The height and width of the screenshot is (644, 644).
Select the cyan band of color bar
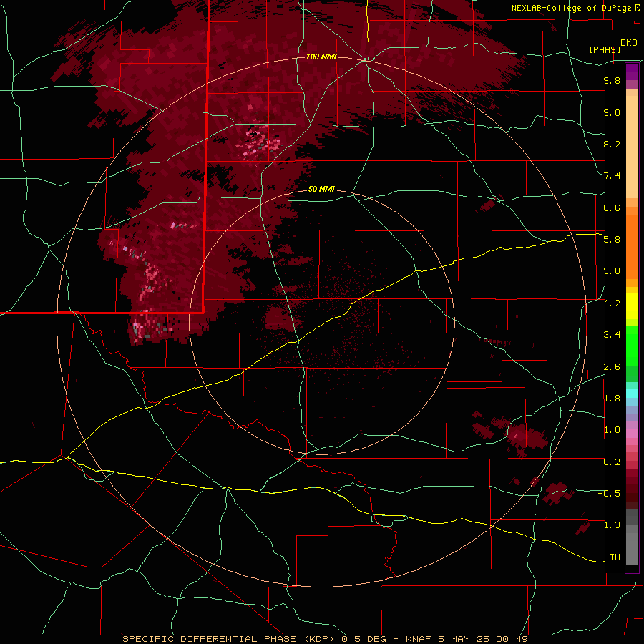(x=632, y=393)
